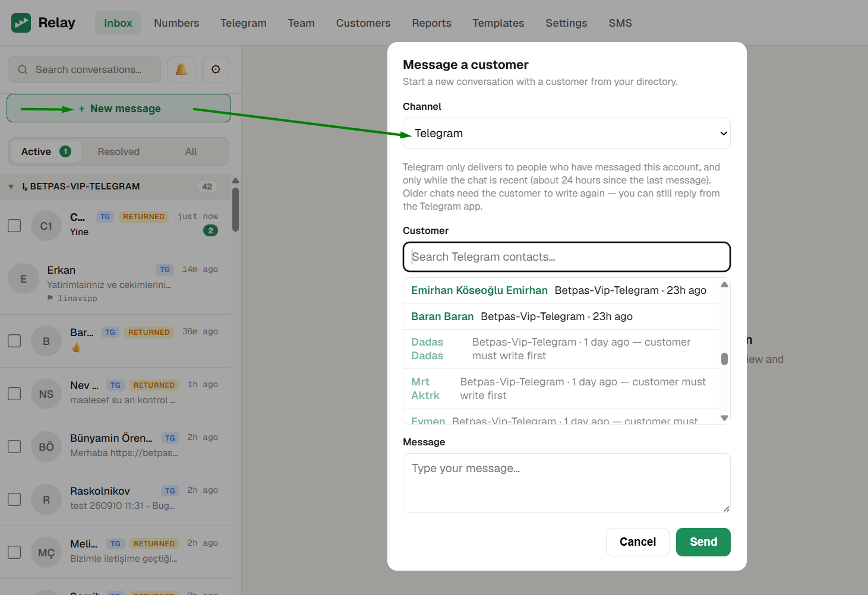This screenshot has width=868, height=595.
Task: Switch to the All conversations tab
Action: 191,151
